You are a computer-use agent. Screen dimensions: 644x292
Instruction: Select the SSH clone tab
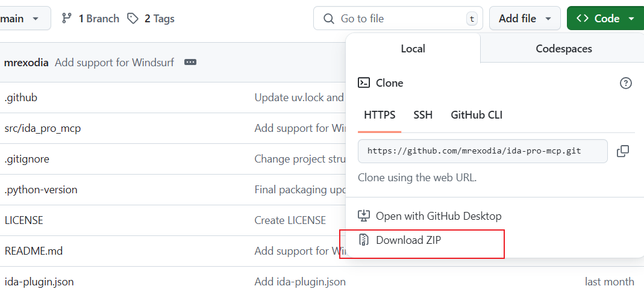(423, 115)
